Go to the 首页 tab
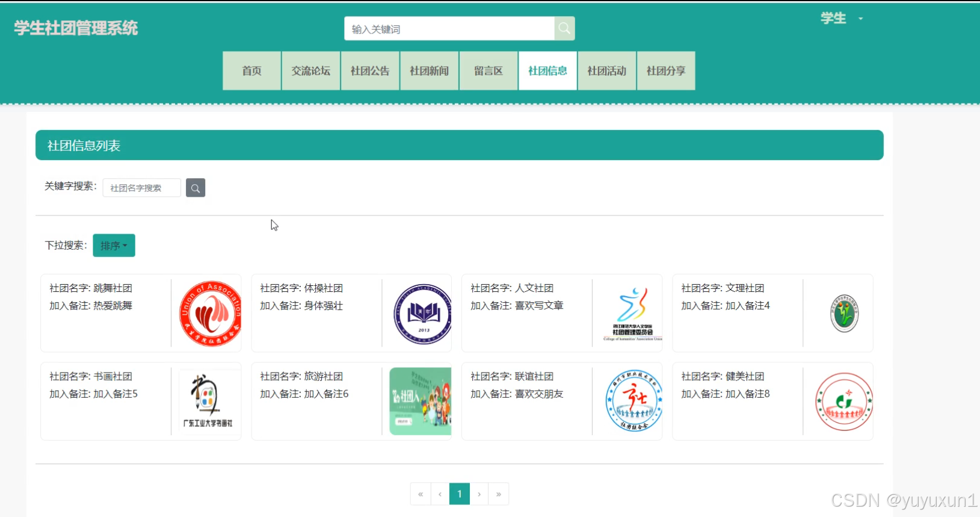This screenshot has height=517, width=980. tap(251, 71)
